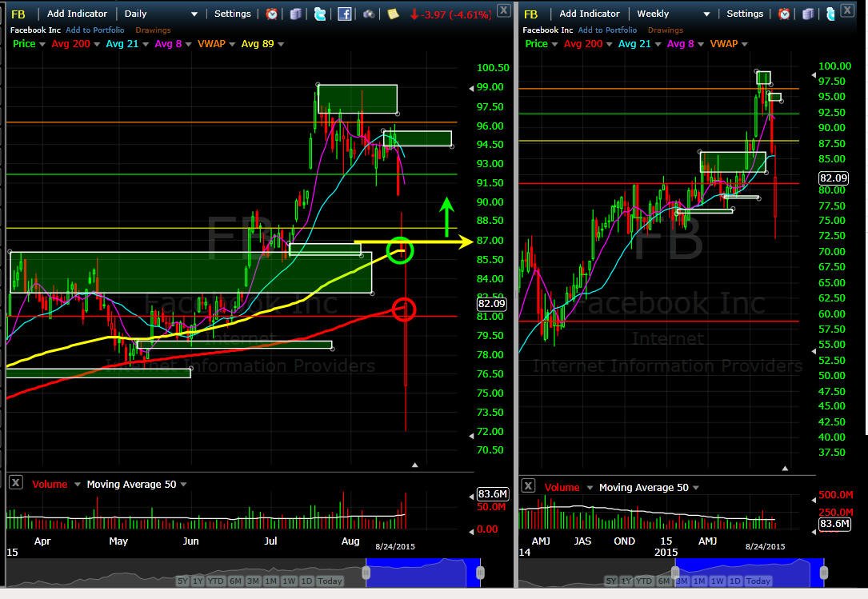Click the 3D box icon in Daily chart toolbar
The width and height of the screenshot is (868, 599).
click(x=296, y=14)
